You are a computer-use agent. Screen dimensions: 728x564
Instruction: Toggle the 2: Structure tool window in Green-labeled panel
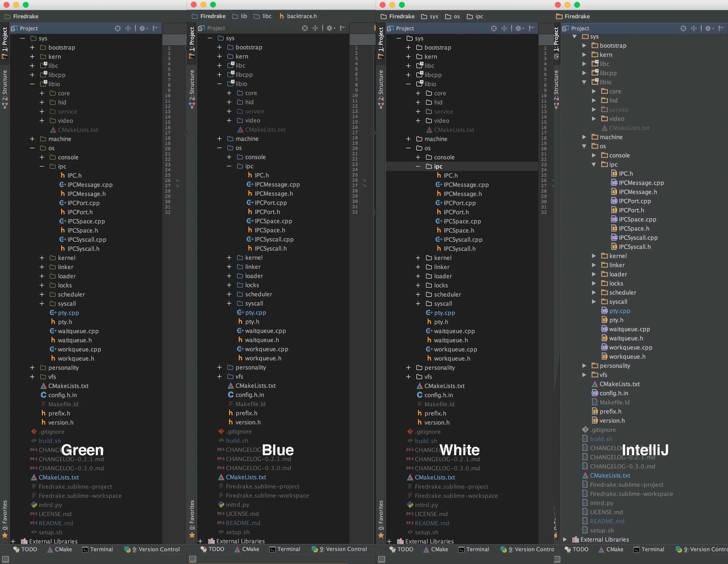(x=5, y=86)
